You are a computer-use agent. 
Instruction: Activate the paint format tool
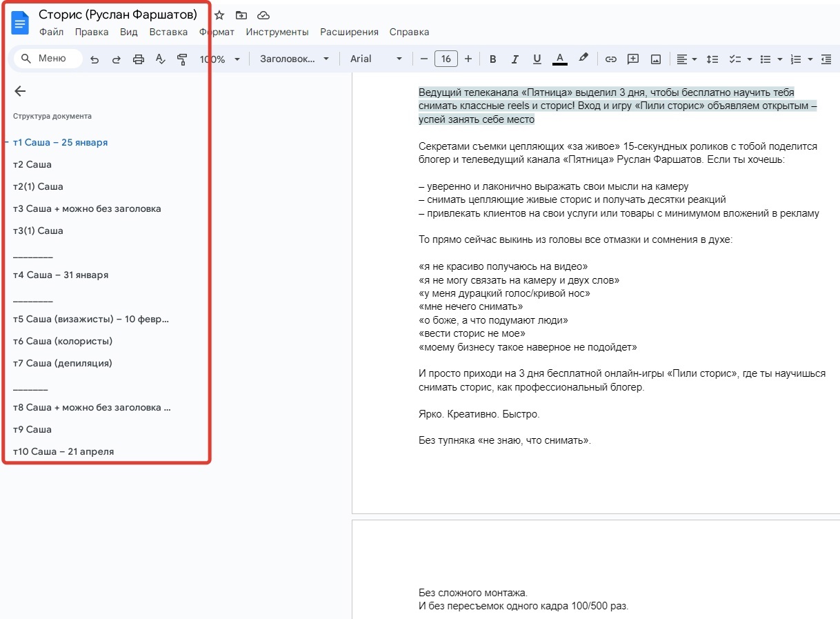182,59
